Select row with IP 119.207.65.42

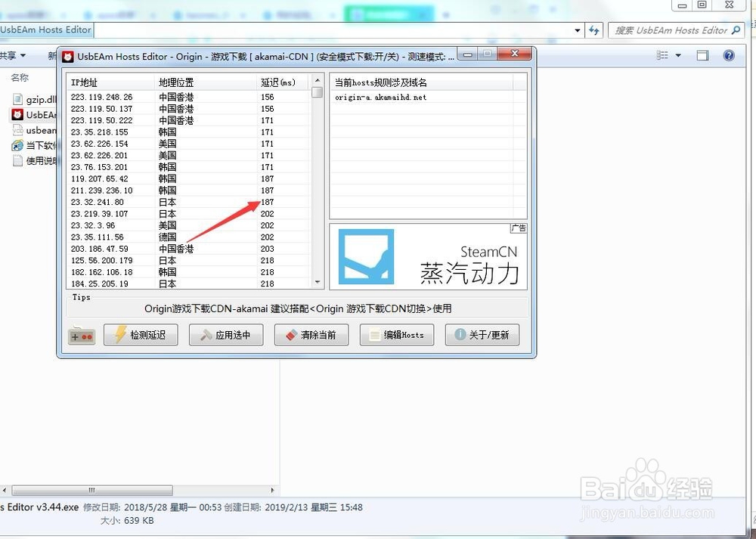(x=188, y=179)
